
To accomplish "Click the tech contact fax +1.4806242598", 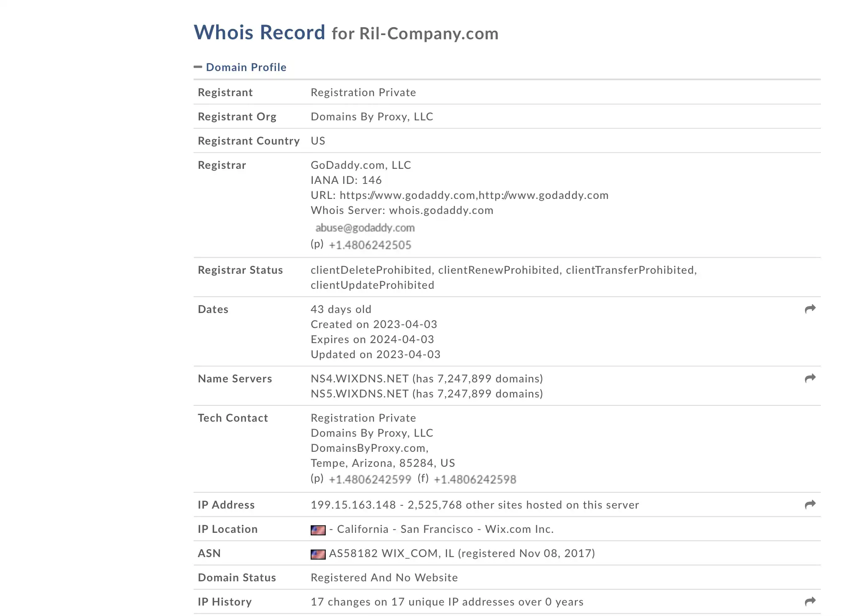I will tap(475, 479).
